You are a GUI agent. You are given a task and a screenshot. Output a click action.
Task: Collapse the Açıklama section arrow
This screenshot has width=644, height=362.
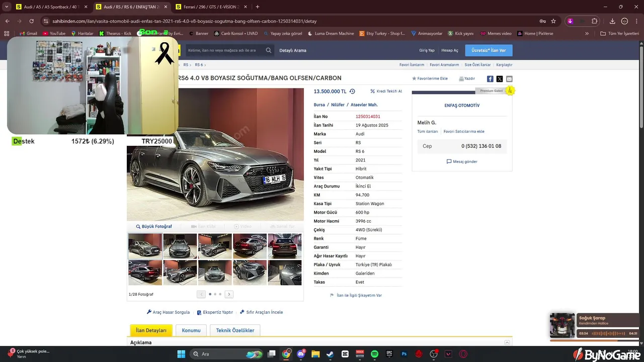point(507,342)
